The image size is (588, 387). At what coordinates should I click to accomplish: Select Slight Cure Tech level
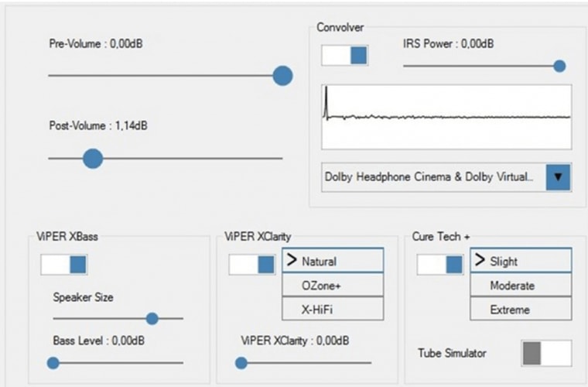(x=521, y=261)
